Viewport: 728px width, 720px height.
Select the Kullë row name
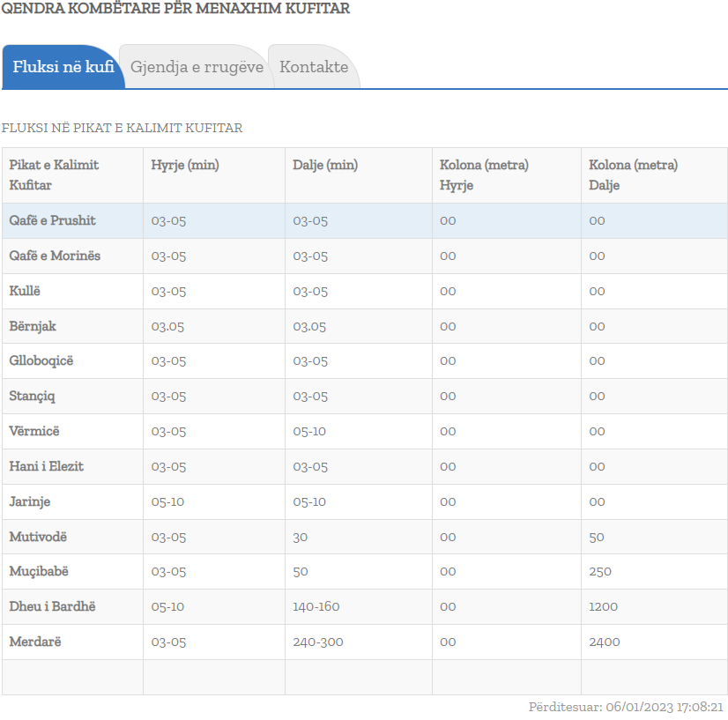tap(25, 291)
